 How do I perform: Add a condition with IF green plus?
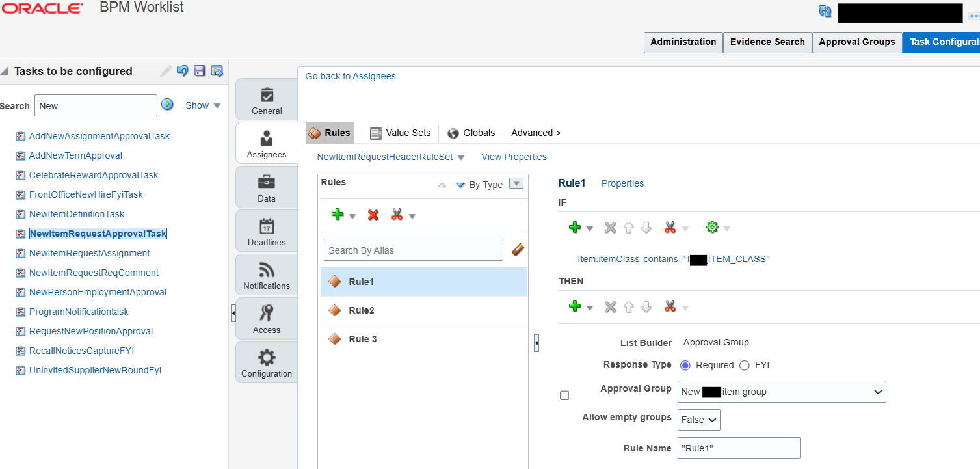click(x=575, y=227)
